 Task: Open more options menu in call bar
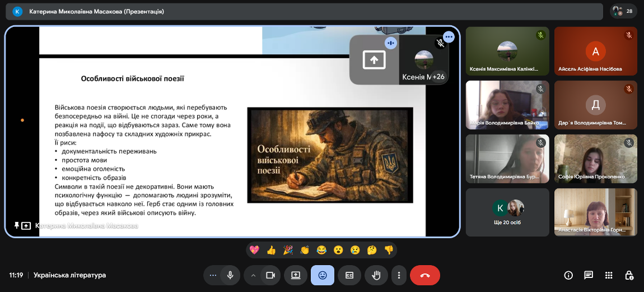[x=398, y=276]
